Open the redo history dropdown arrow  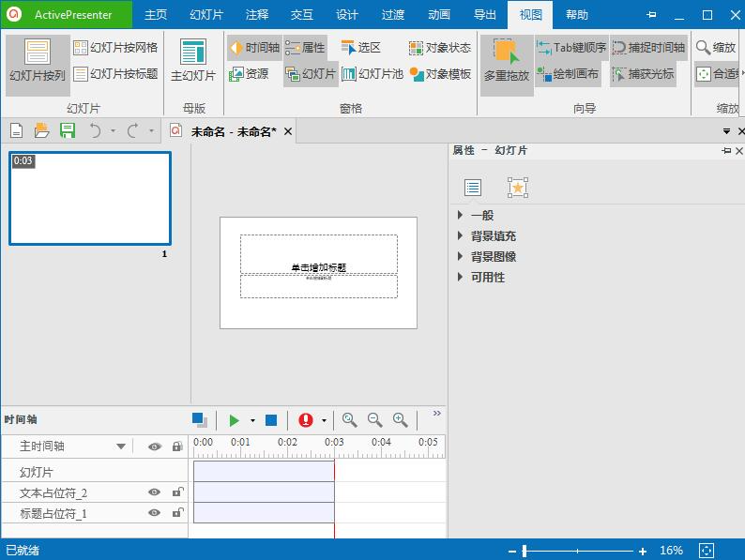click(152, 130)
